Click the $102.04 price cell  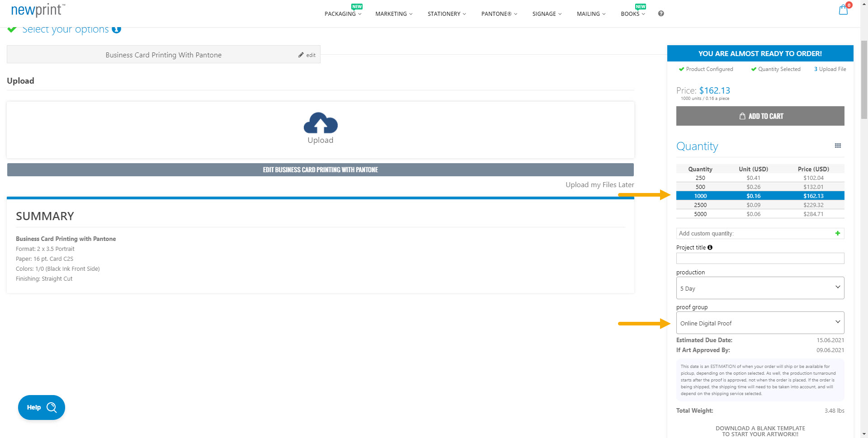[x=813, y=178]
